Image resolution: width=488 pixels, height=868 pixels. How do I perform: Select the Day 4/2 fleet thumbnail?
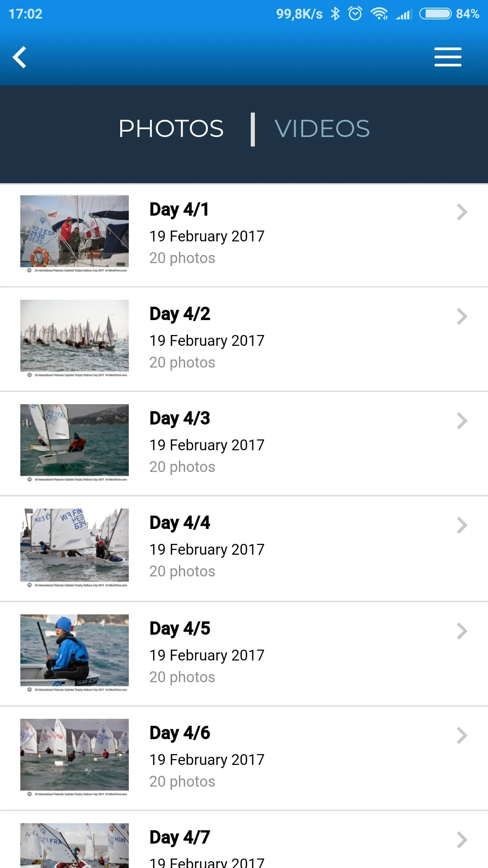point(75,338)
